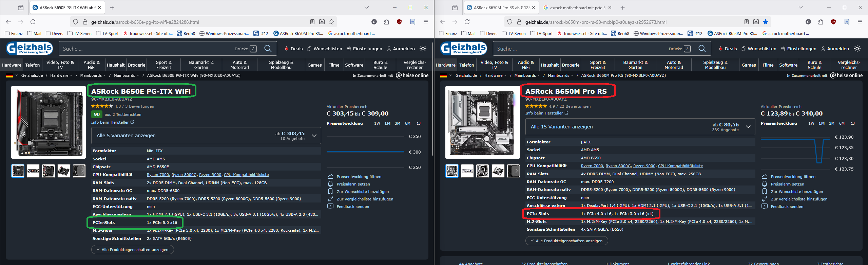Switch to asrock motherboard mit pcie tab
Viewport: 868px width, 265px height.
pyautogui.click(x=578, y=7)
